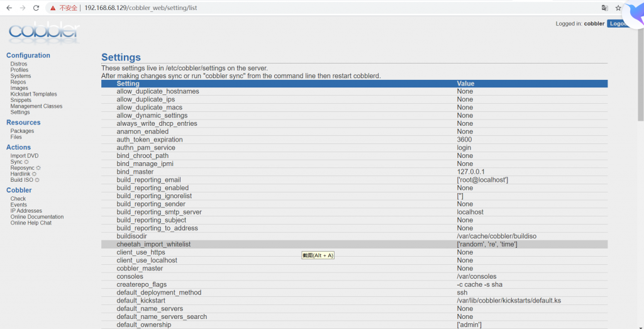Click the Logout button
The image size is (644, 329).
pyautogui.click(x=618, y=24)
